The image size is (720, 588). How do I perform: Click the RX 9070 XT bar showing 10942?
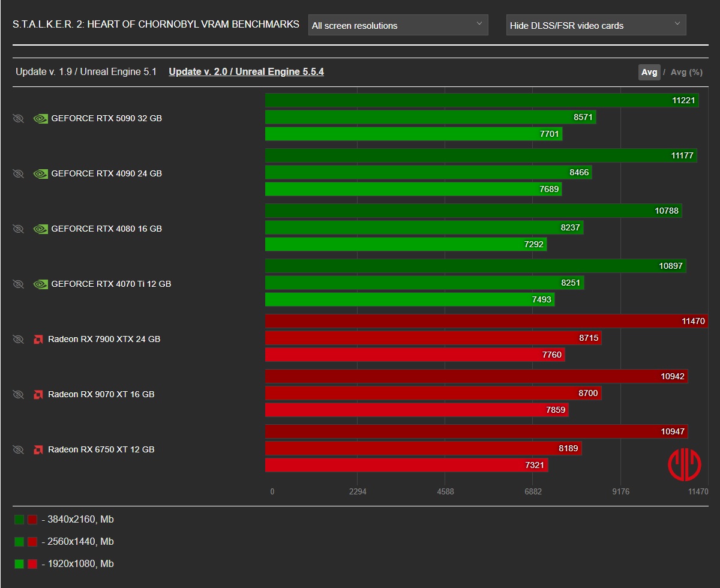point(476,376)
